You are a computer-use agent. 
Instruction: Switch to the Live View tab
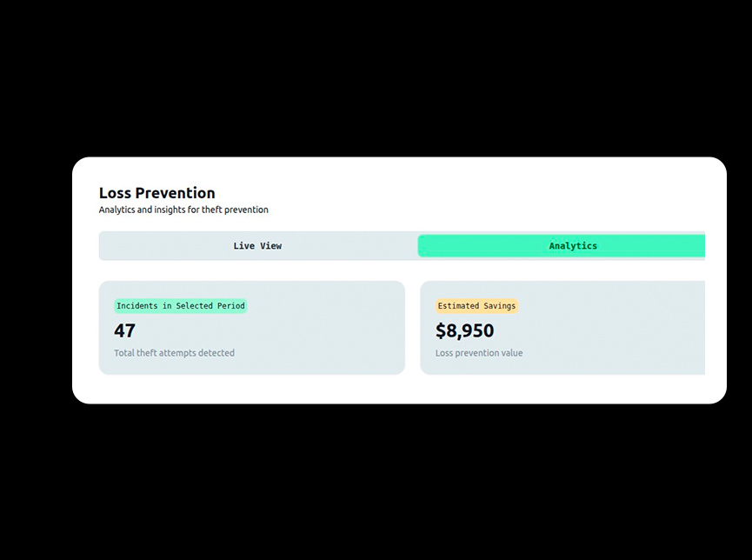[257, 246]
